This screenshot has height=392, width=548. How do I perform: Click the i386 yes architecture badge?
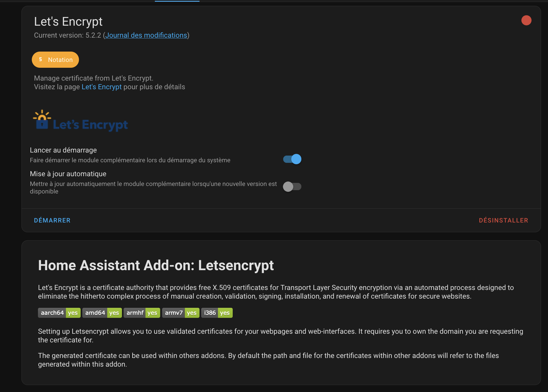217,313
